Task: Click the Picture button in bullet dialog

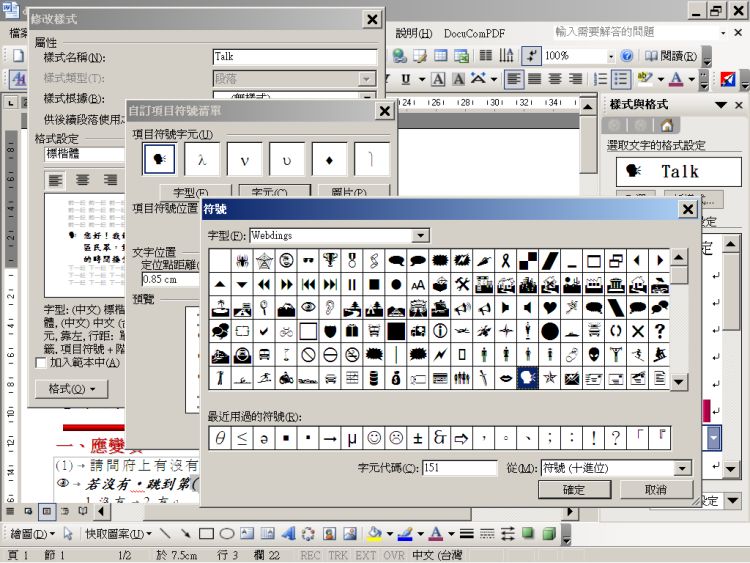Action: (x=354, y=191)
